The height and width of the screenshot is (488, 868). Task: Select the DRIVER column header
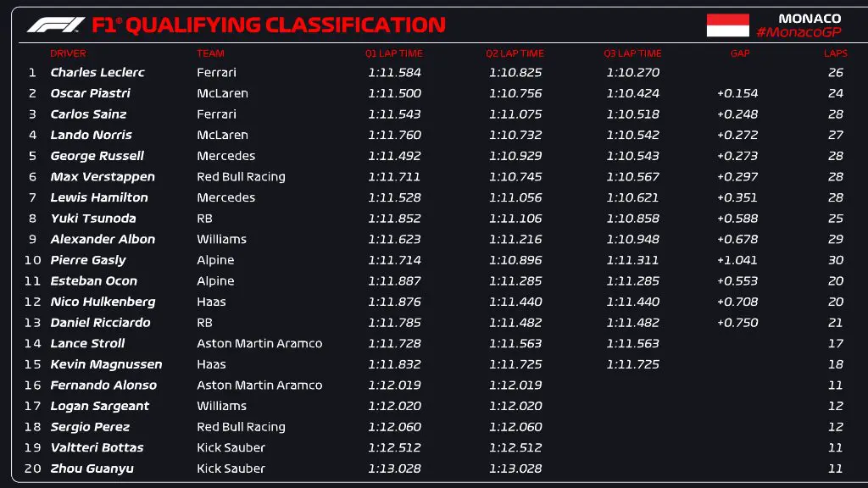[68, 53]
